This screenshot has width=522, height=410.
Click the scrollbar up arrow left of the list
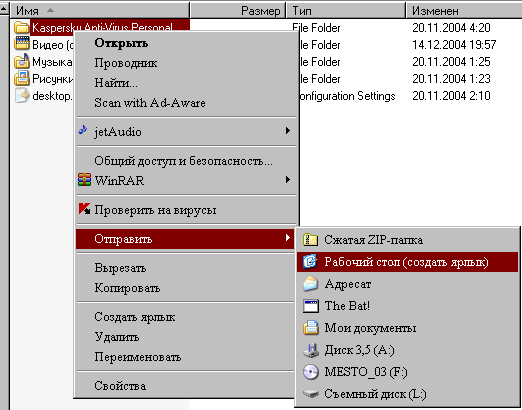point(4,9)
